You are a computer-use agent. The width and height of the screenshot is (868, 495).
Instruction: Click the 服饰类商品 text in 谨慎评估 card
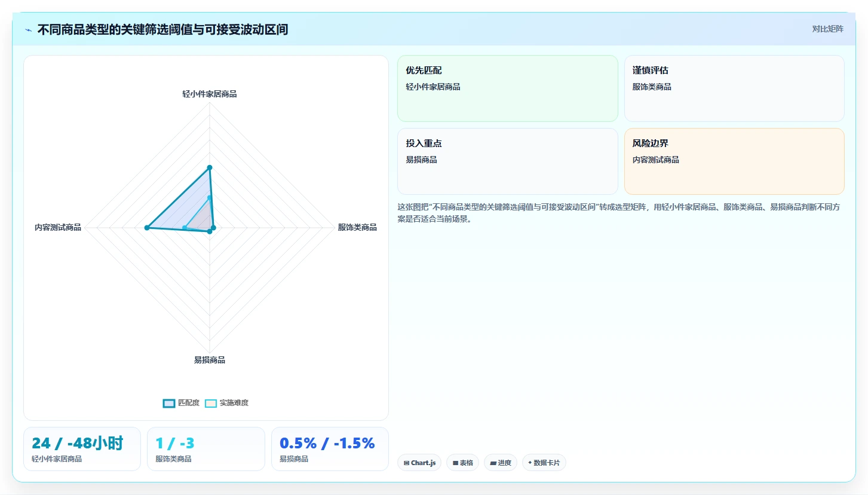click(652, 87)
